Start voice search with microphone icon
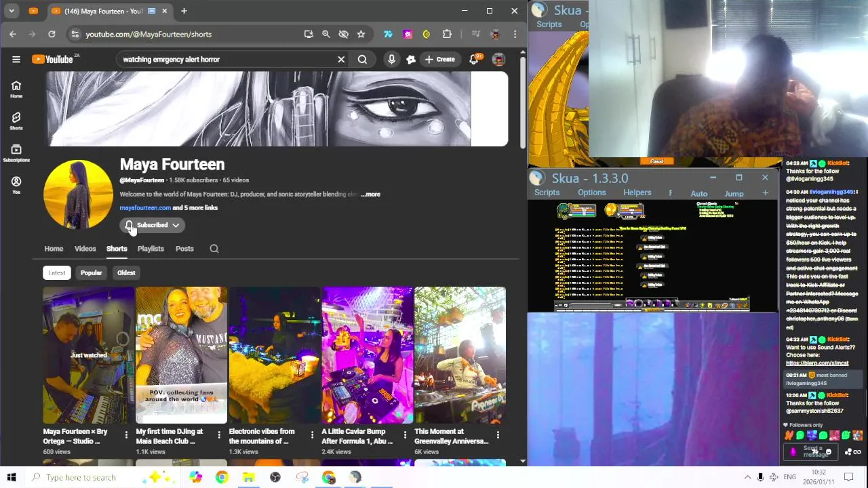868x488 pixels. pos(391,59)
